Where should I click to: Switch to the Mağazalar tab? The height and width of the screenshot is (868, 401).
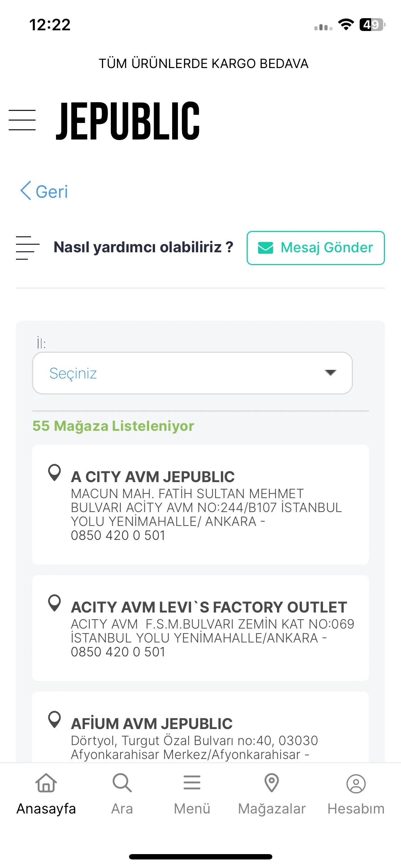coord(272,794)
